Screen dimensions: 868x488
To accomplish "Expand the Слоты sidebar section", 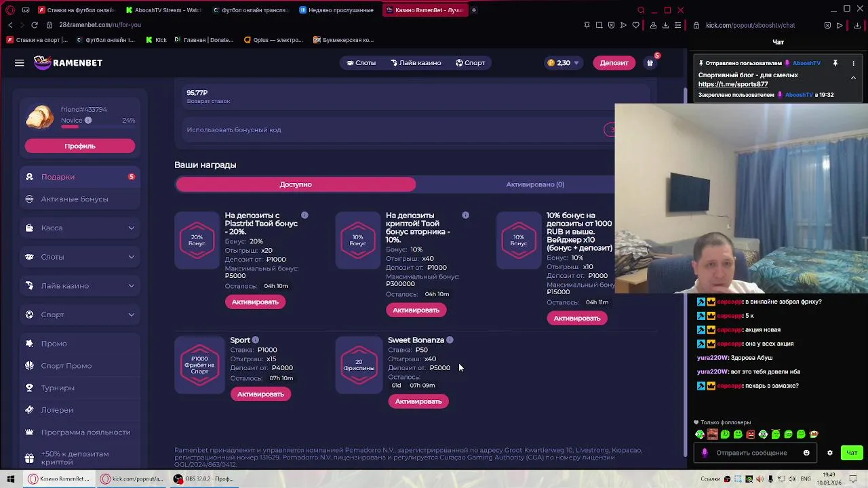I will pyautogui.click(x=80, y=257).
